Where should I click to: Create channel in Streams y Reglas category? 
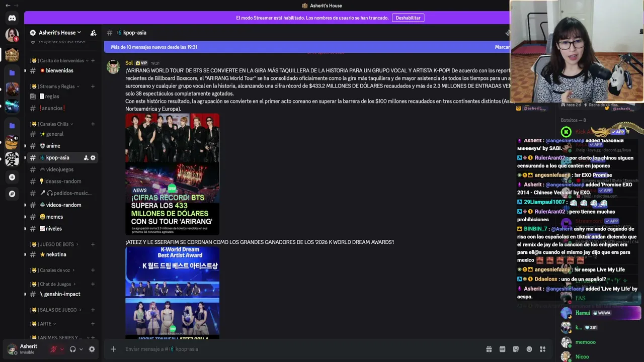[93, 86]
